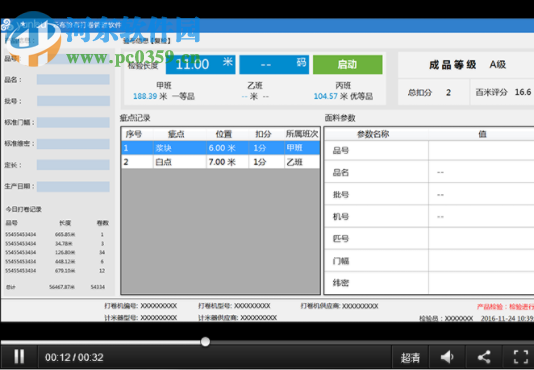The image size is (534, 370).
Task: Click the 品名 input field at left
Action: (x=73, y=79)
